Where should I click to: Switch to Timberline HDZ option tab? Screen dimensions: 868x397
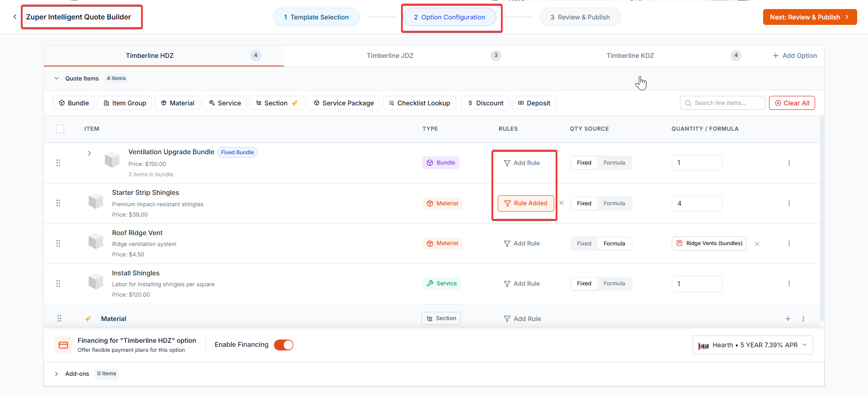164,56
